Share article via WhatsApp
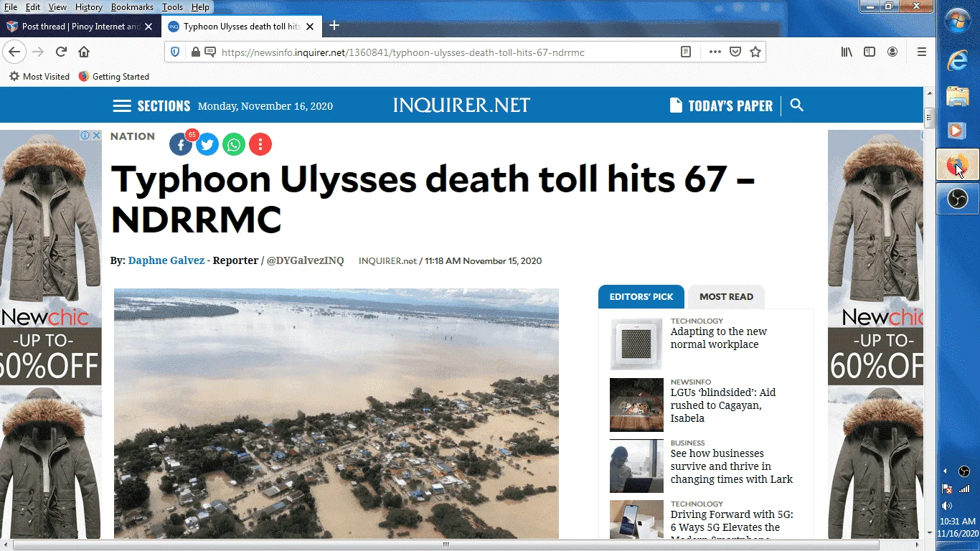980x551 pixels. 234,145
